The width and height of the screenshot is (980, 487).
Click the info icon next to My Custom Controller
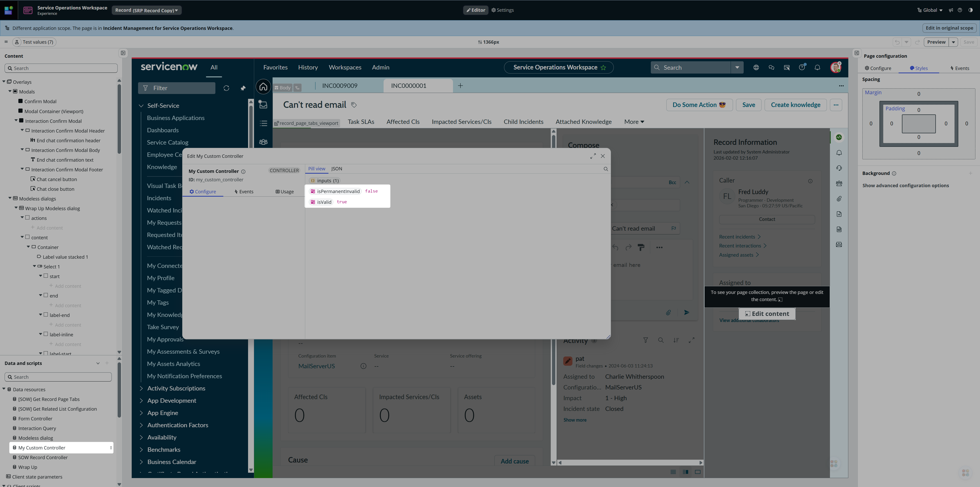tap(243, 172)
